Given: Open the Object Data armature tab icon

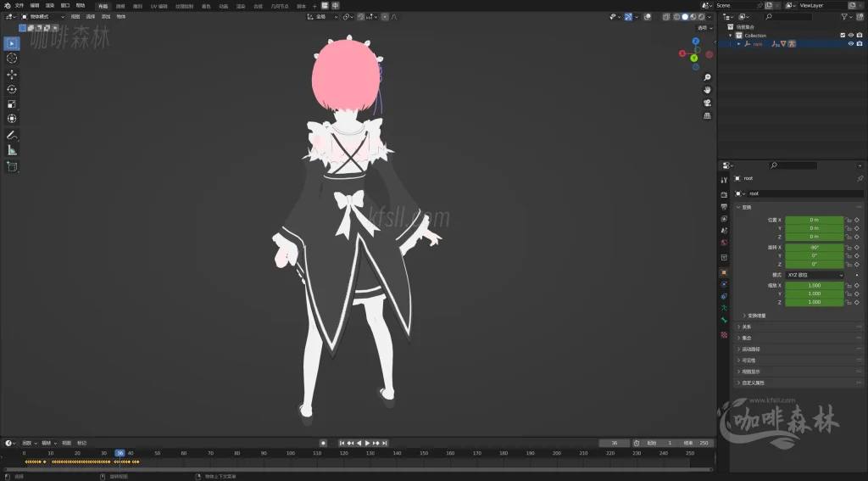Looking at the screenshot, I should [724, 308].
